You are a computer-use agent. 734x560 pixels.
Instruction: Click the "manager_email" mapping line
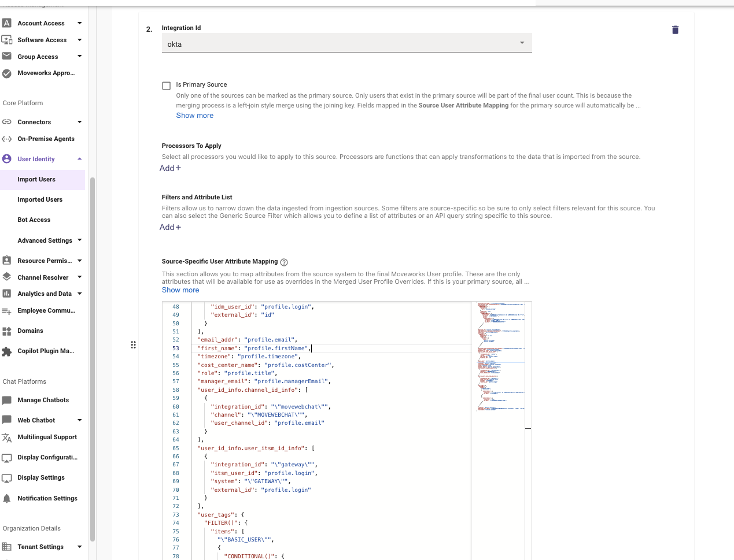click(x=264, y=381)
